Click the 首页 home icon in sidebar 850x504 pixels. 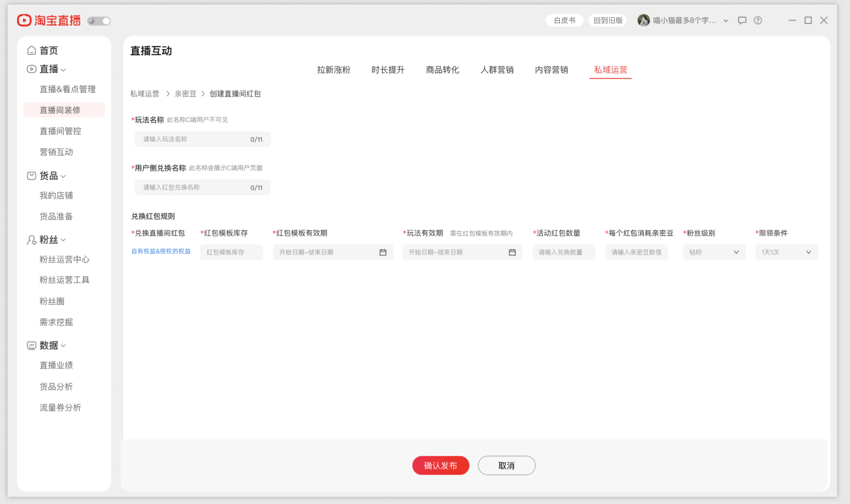pyautogui.click(x=32, y=50)
